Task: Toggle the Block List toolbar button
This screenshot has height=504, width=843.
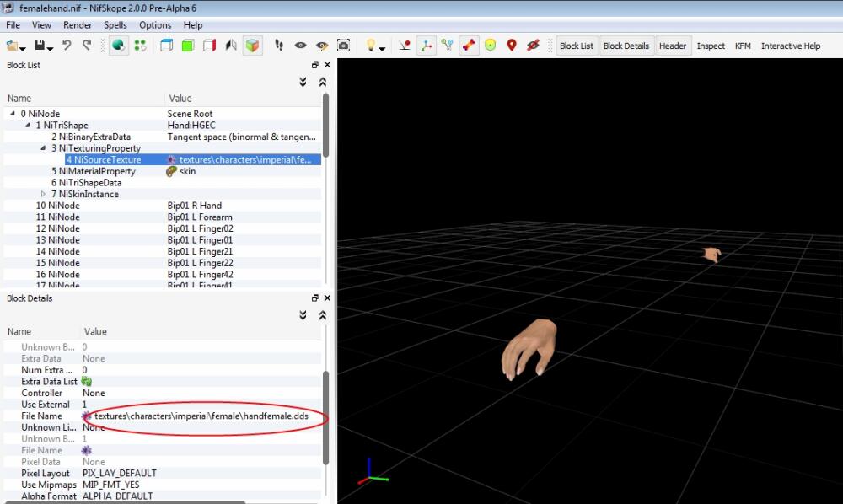Action: point(577,46)
